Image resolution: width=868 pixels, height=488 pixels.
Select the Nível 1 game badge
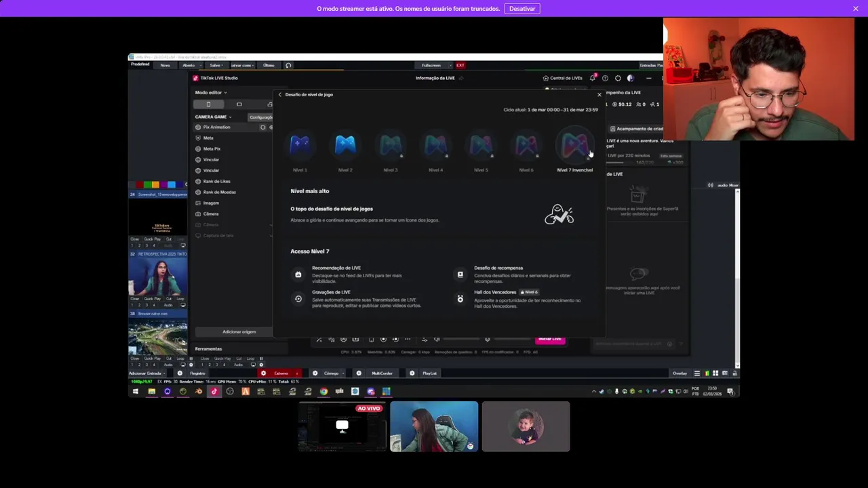pos(300,144)
